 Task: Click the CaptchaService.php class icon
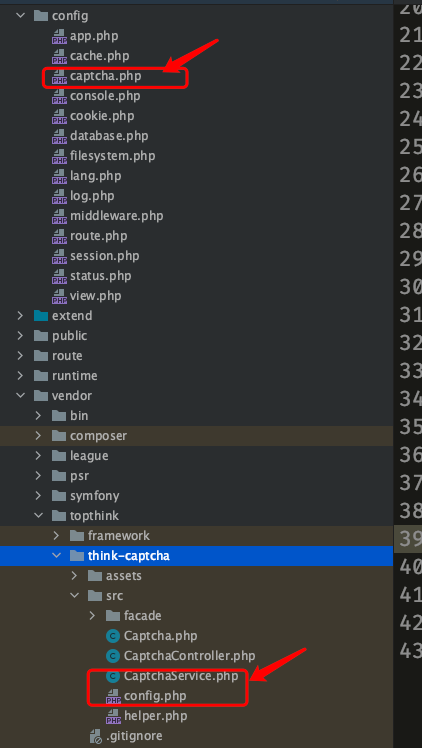[x=113, y=676]
